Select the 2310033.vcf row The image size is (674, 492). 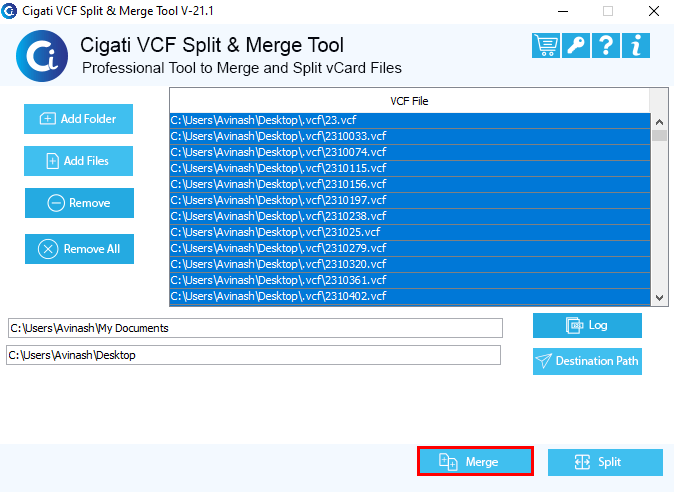coord(410,136)
